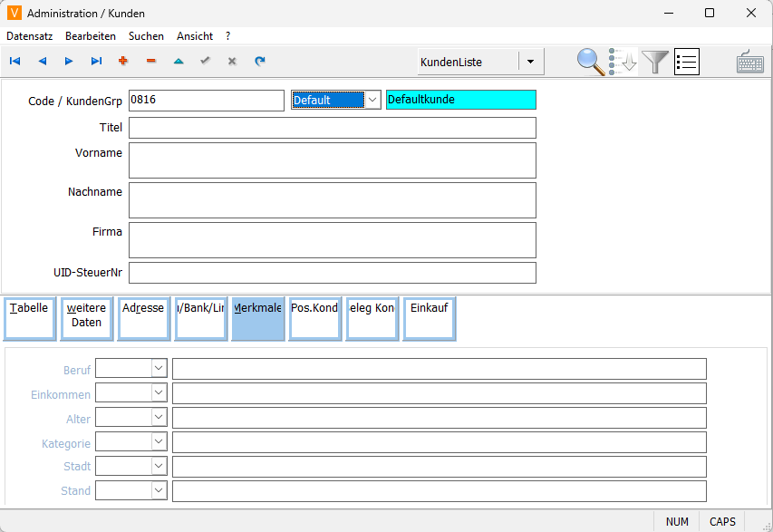773x532 pixels.
Task: Open the Kategorie dropdown
Action: (x=159, y=441)
